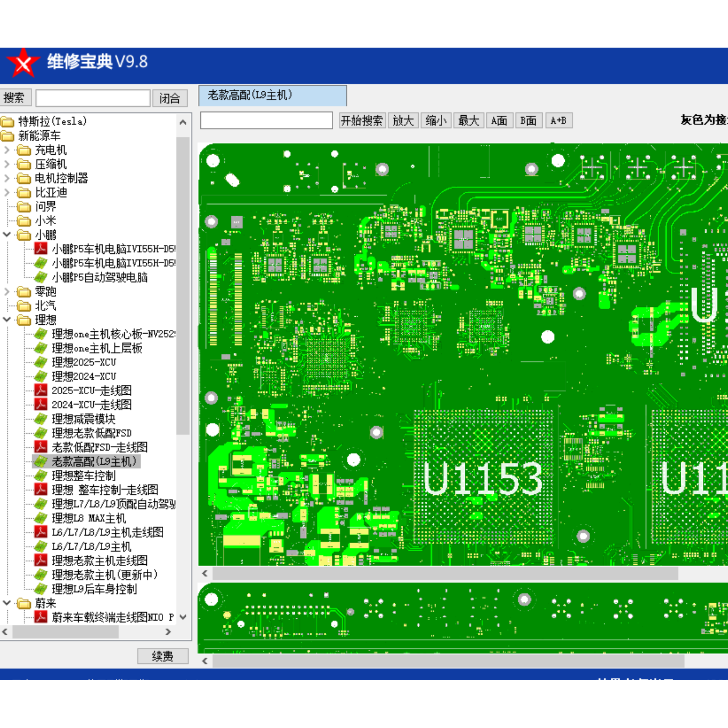This screenshot has height=728, width=728.
Task: Open the PDF icon of 小鹏P5车机电脑IVI55H-D5
Action: (x=41, y=249)
